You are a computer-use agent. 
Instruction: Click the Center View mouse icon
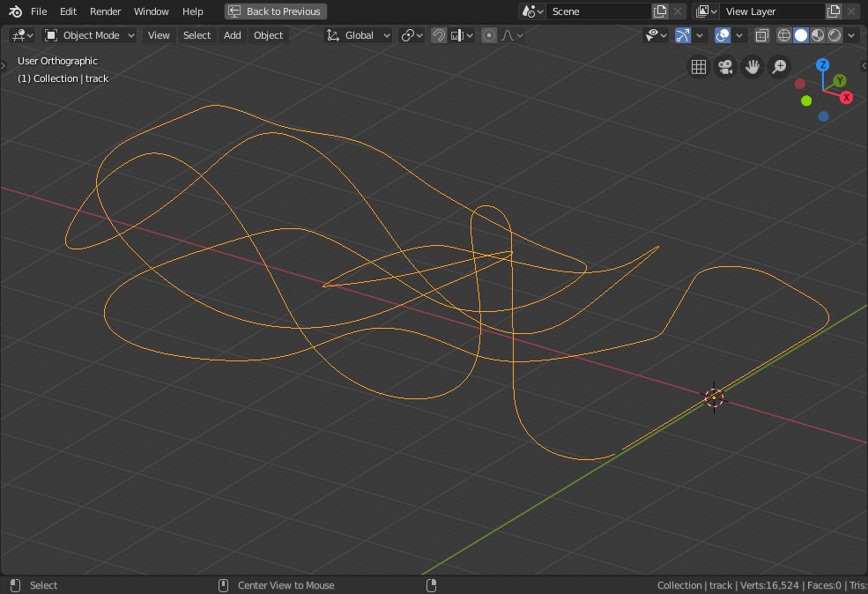[223, 585]
